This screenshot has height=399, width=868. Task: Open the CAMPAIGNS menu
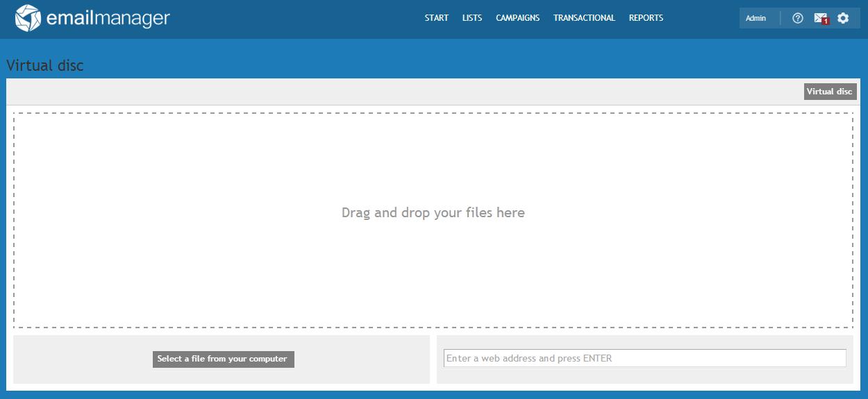pyautogui.click(x=517, y=18)
